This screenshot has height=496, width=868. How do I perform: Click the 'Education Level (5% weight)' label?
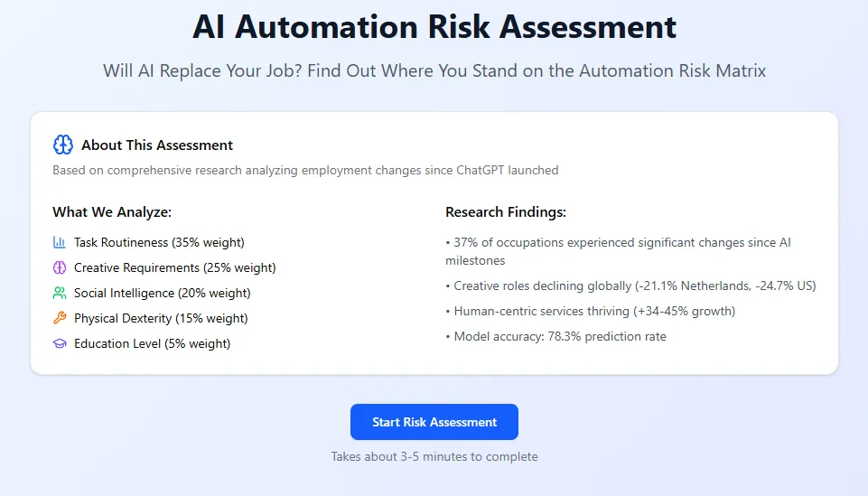(x=152, y=343)
